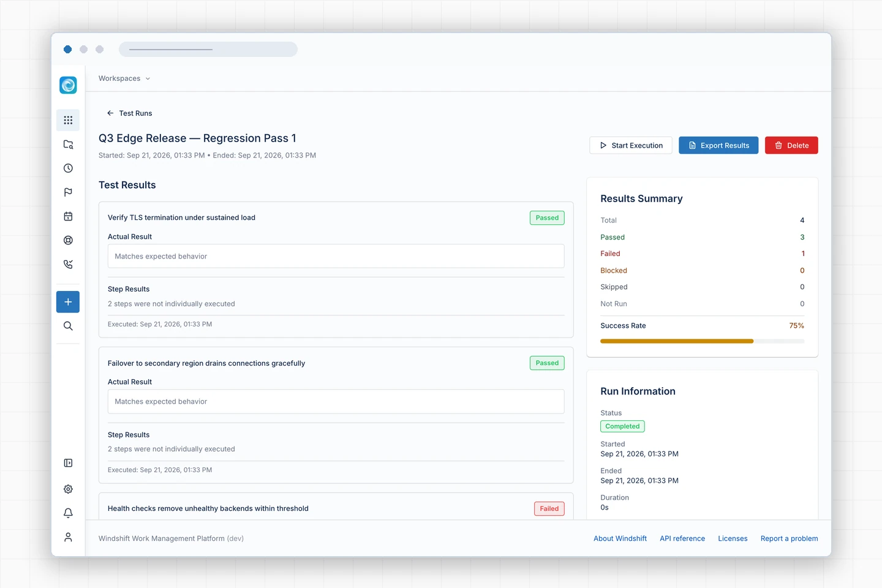
Task: Click the Start Execution button
Action: pyautogui.click(x=631, y=145)
